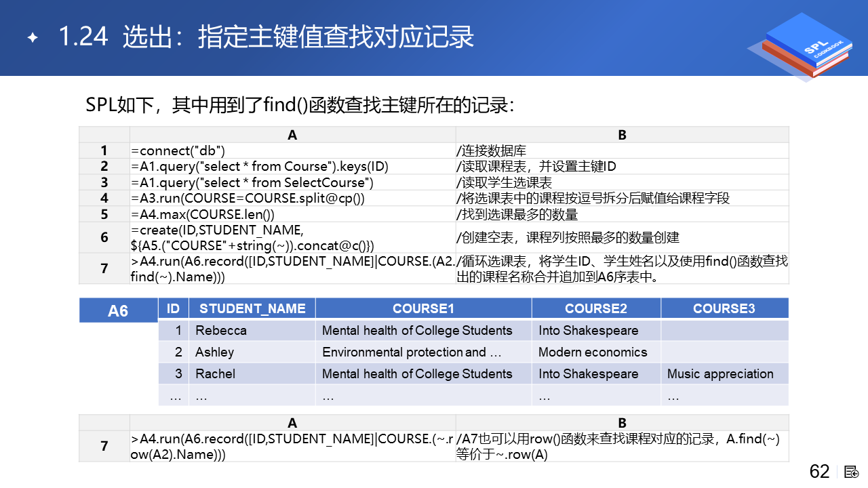
Task: Select the =A4.max(COURSE.len()) cell
Action: [x=292, y=214]
